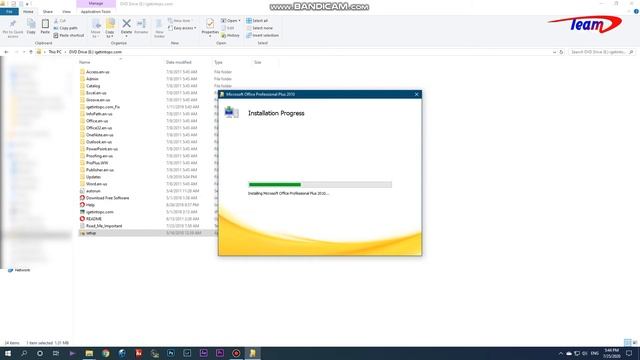640x360 pixels.
Task: Select the Catalog folder
Action: [93, 86]
